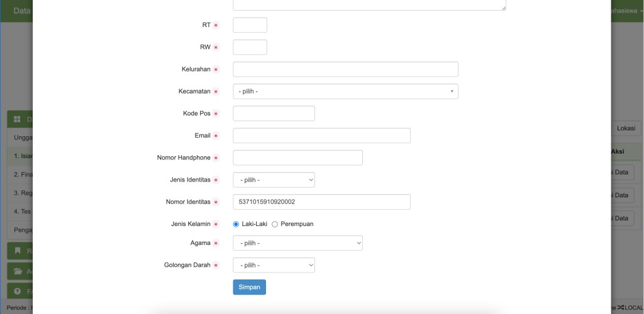
Task: Click the Nomor Identitas field
Action: tap(321, 202)
